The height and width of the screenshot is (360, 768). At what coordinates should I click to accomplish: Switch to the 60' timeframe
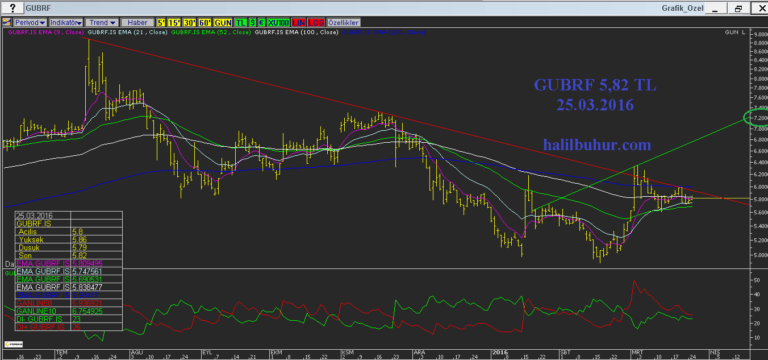(x=204, y=23)
